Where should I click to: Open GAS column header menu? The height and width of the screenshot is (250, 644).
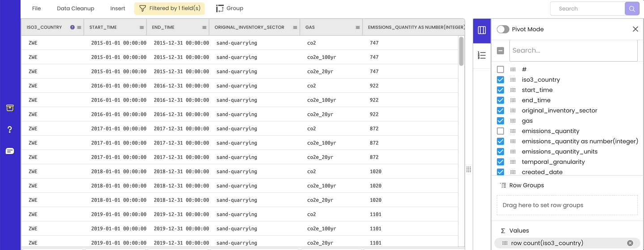coord(358,28)
